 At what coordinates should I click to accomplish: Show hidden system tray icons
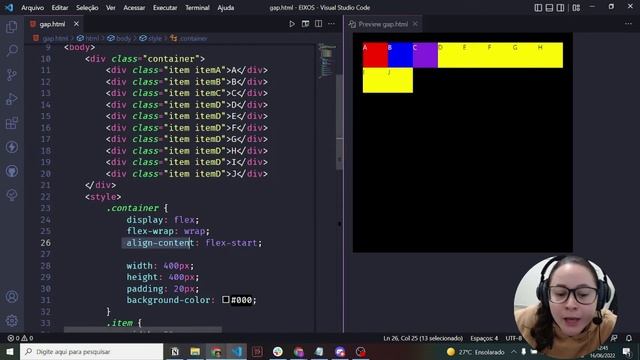pos(514,351)
